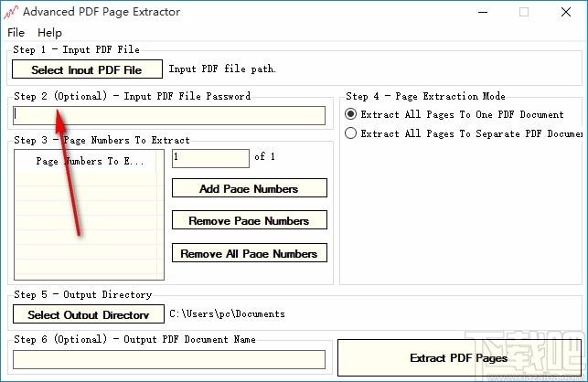Click Select Input PDF File button
The width and height of the screenshot is (588, 382).
click(x=87, y=69)
